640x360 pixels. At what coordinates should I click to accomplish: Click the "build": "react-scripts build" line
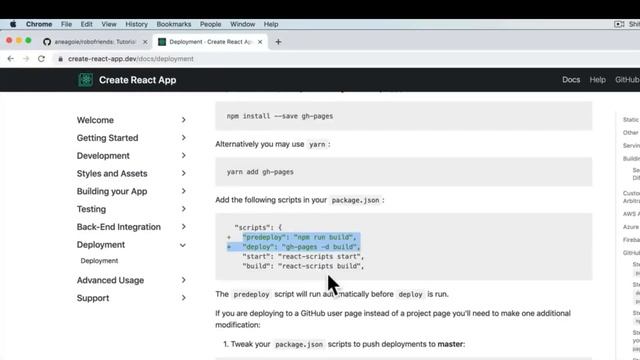pos(303,266)
